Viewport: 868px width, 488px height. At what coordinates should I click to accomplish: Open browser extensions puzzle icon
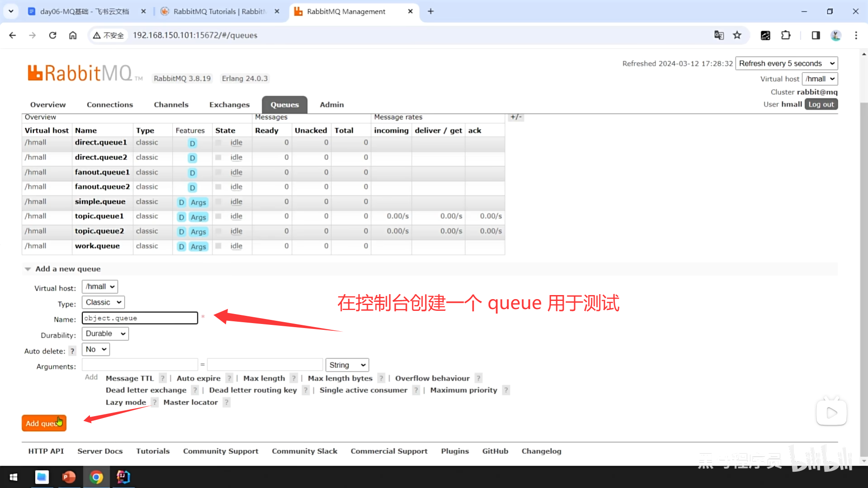point(786,35)
